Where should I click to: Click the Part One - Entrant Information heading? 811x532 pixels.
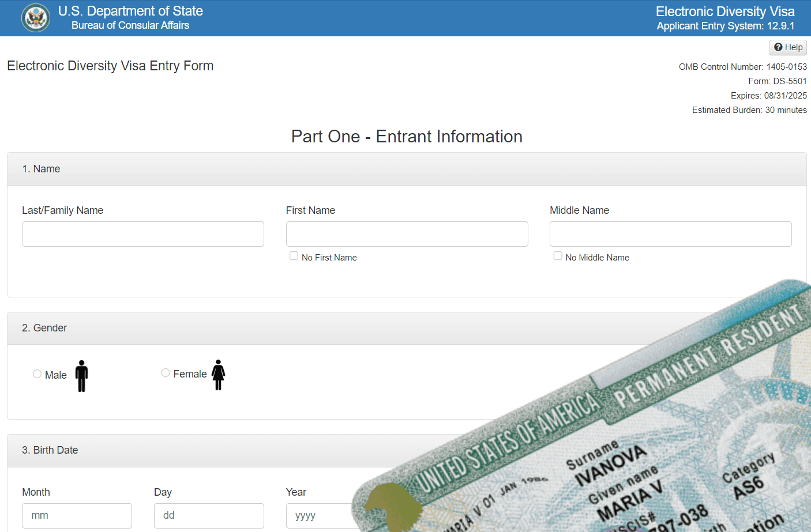tap(407, 137)
